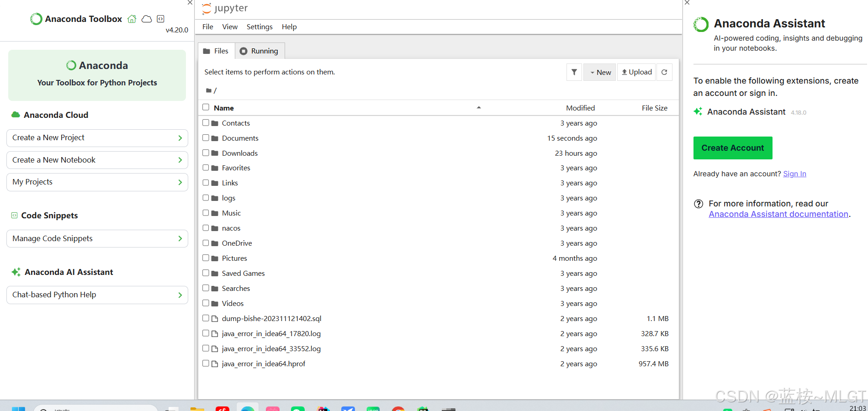Screen dimensions: 868x411
Task: Open the Settings menu
Action: 259,27
